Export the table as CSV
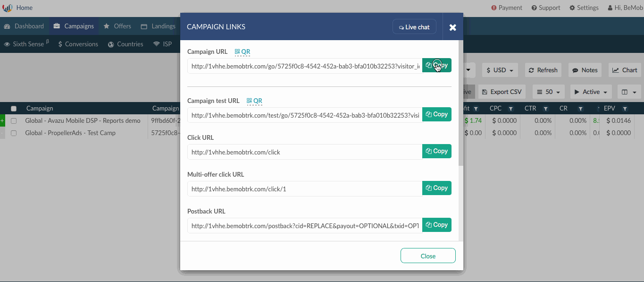The width and height of the screenshot is (644, 282). (502, 92)
